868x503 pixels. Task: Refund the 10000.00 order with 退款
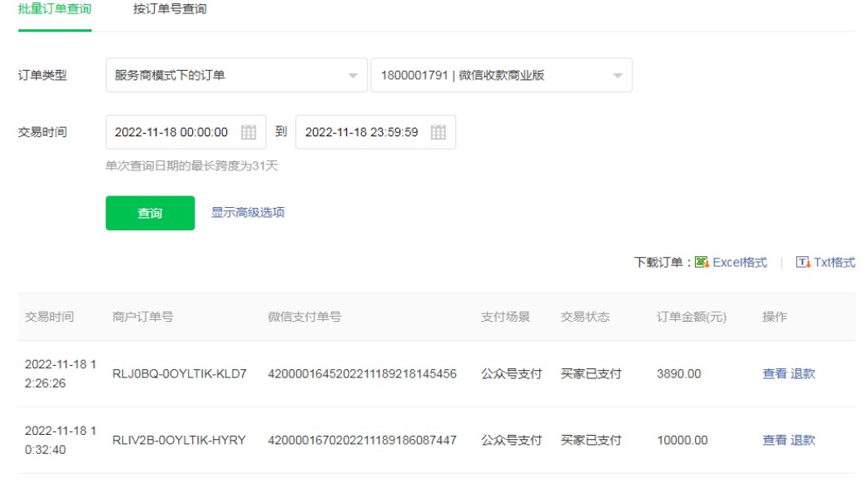point(803,441)
